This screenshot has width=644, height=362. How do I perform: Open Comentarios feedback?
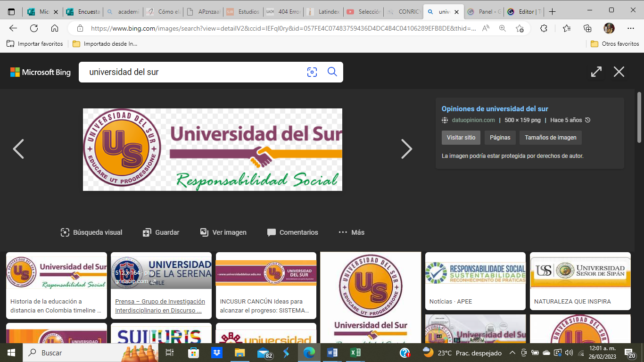(x=293, y=232)
